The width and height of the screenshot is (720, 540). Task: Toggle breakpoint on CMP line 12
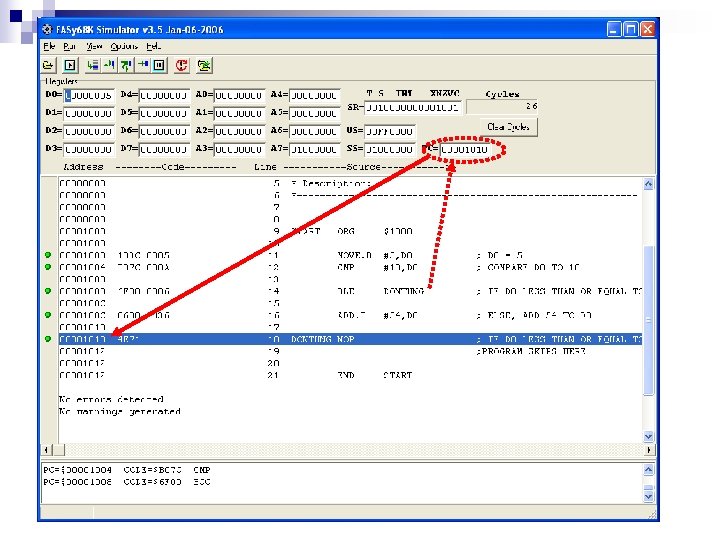point(48,267)
